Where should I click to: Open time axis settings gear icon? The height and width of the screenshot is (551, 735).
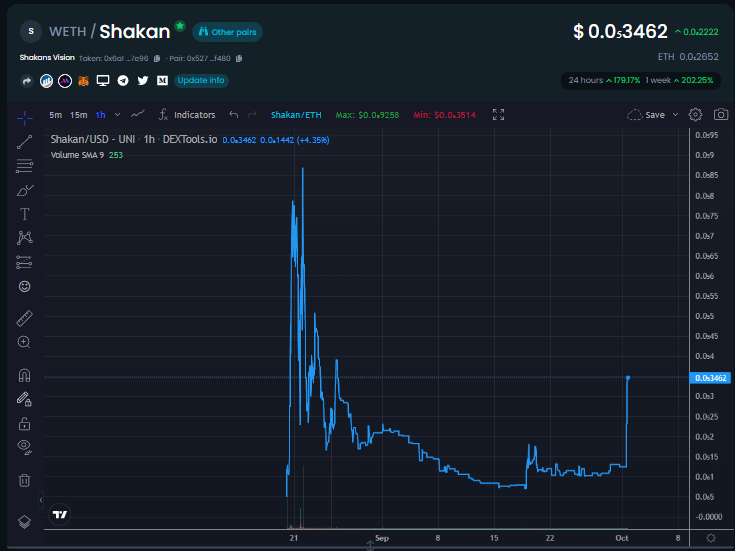[711, 538]
